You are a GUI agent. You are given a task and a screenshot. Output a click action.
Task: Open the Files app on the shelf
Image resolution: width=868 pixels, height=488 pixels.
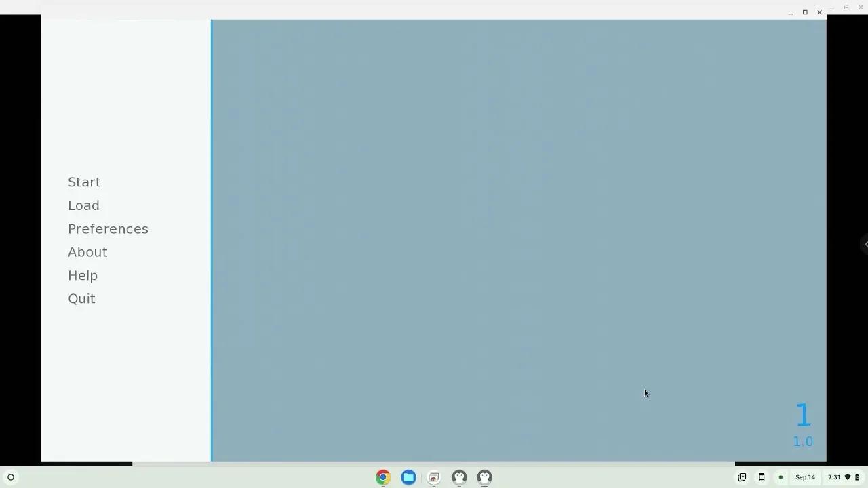coord(408,477)
